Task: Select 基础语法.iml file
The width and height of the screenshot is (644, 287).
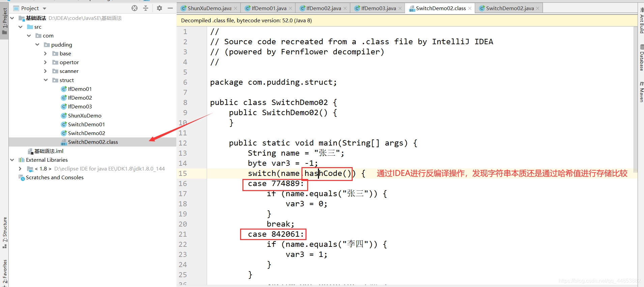Action: click(49, 151)
